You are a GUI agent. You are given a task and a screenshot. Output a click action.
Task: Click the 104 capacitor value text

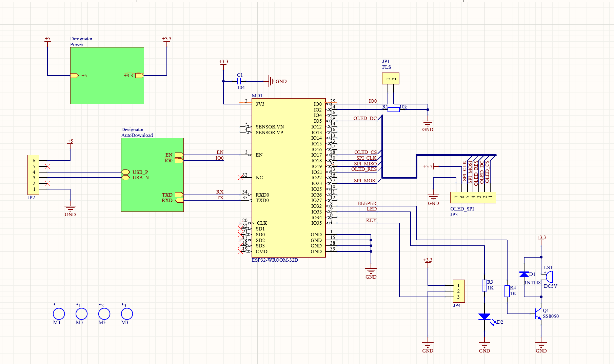pyautogui.click(x=241, y=87)
